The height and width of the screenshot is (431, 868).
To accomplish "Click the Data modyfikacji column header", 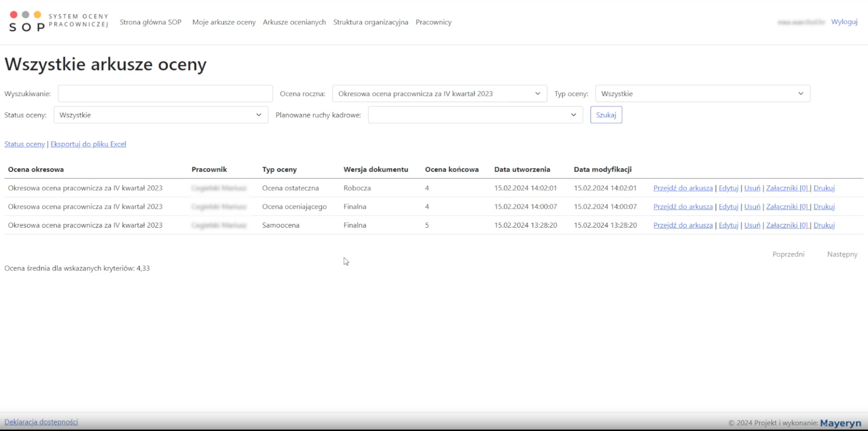I will pos(603,169).
